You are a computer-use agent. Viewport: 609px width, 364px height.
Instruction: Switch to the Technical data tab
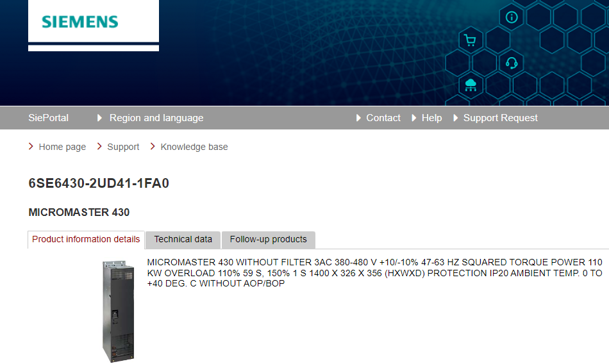(183, 240)
